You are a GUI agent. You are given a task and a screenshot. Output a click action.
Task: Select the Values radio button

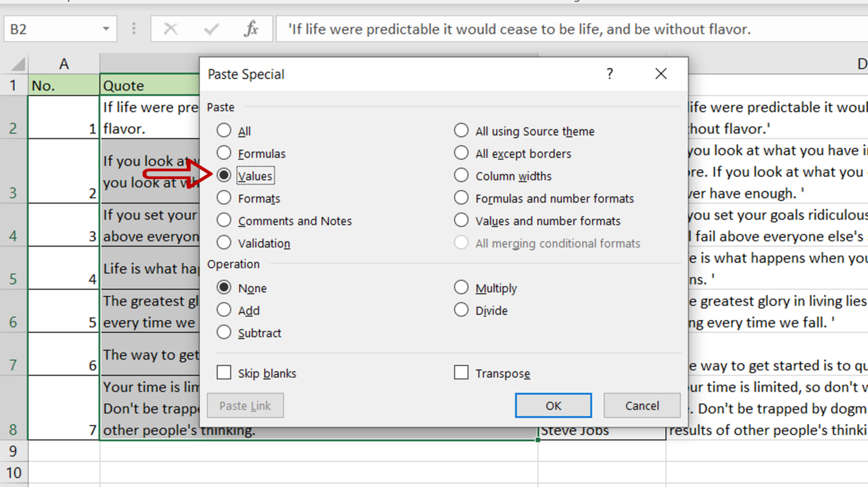click(224, 175)
